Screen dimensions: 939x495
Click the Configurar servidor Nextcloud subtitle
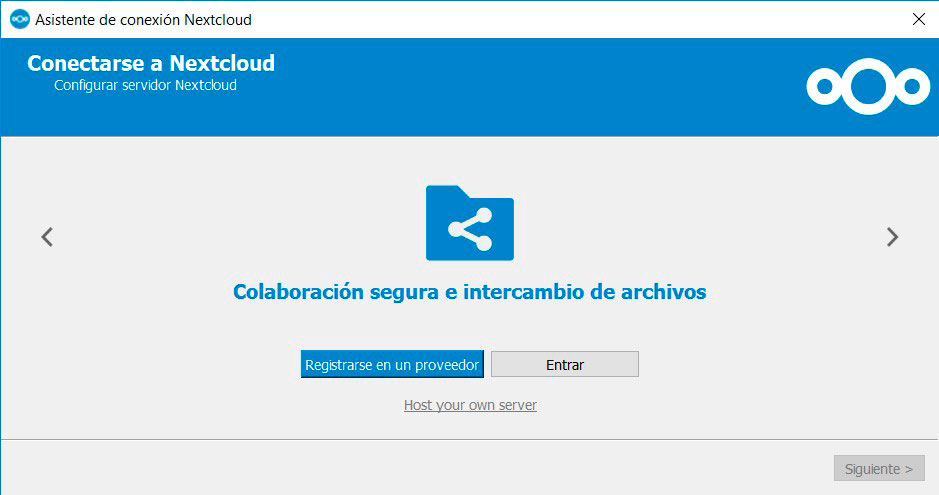click(146, 85)
